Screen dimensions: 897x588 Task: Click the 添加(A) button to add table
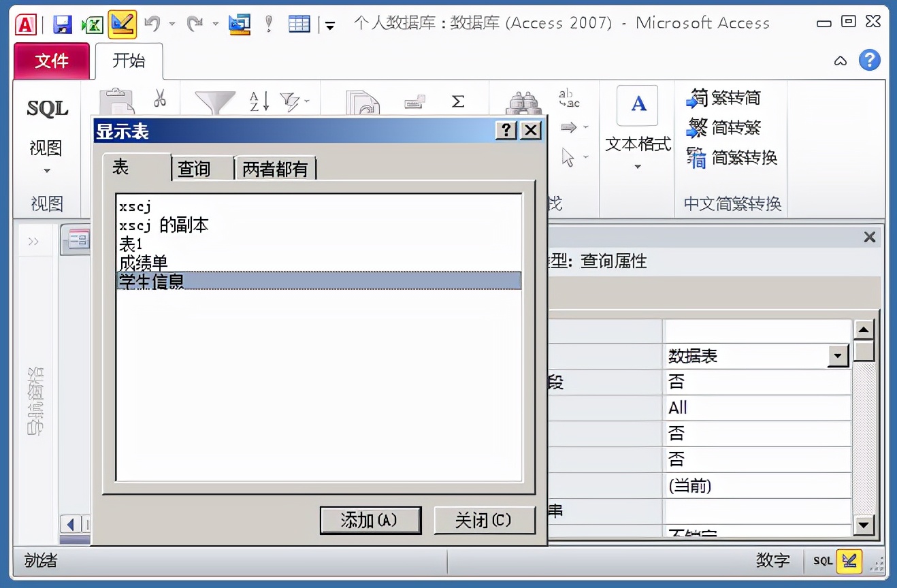click(370, 519)
